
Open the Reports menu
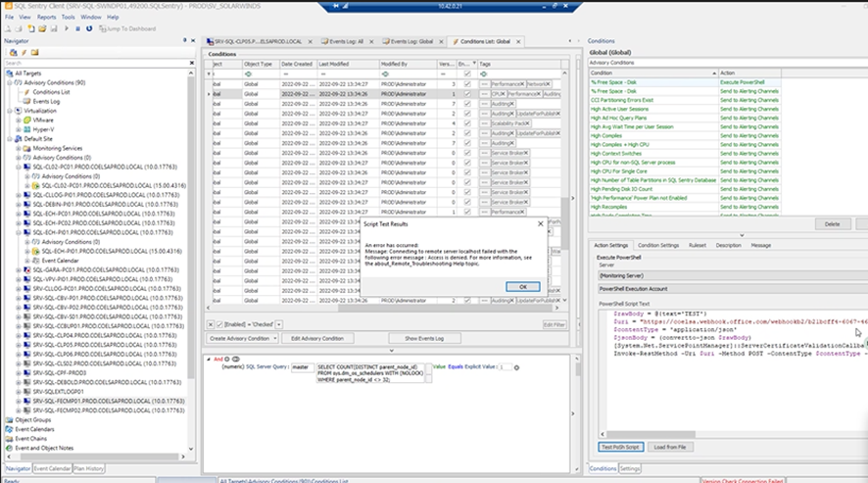tap(47, 17)
